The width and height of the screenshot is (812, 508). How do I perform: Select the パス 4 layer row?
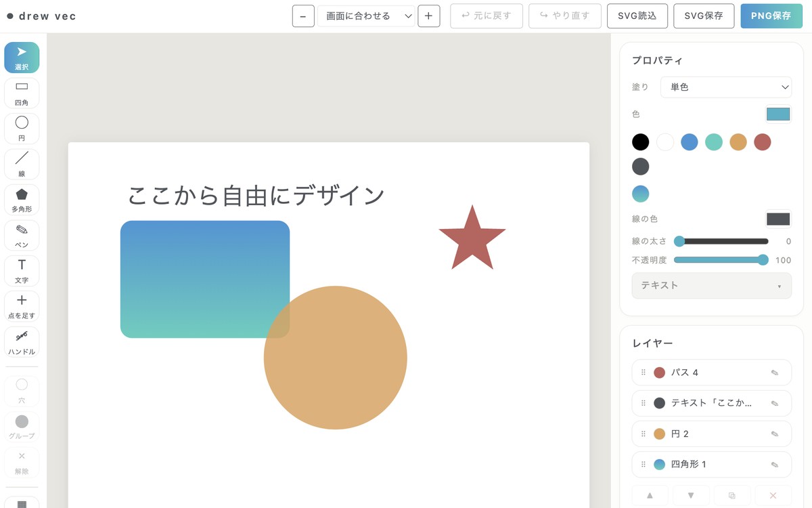point(712,373)
